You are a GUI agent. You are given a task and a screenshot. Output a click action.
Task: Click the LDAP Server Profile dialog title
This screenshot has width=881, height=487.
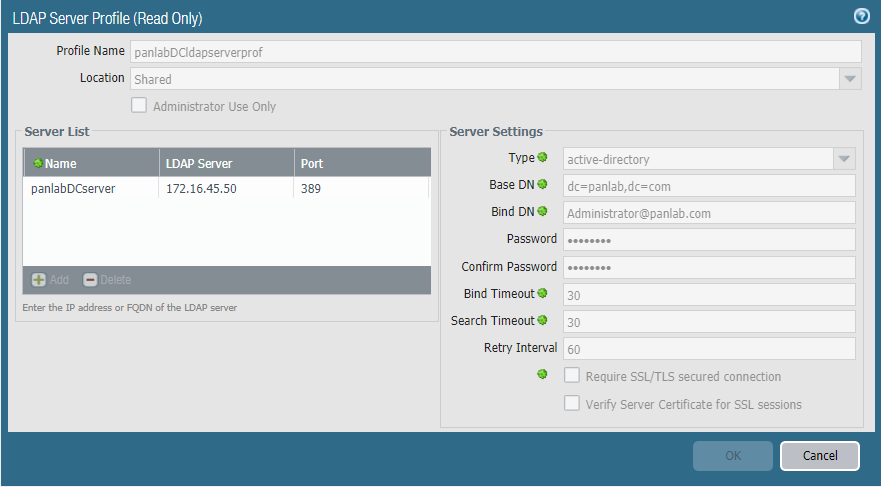point(107,18)
